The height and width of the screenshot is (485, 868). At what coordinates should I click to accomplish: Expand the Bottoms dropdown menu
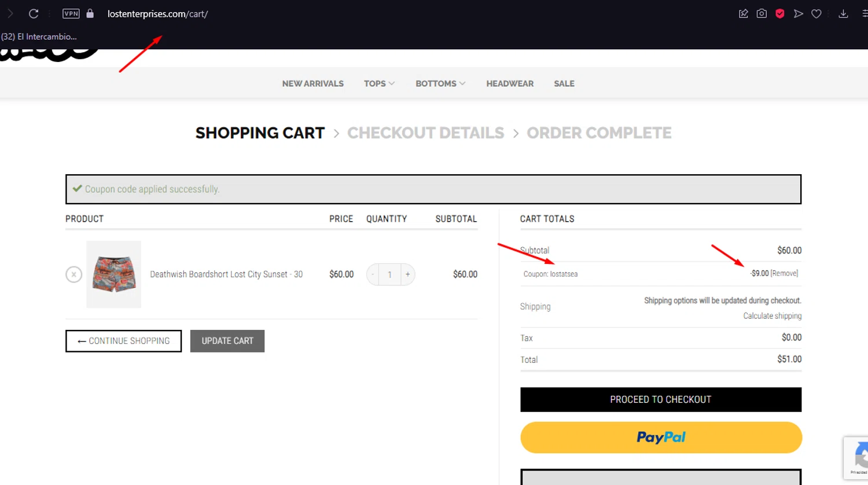tap(440, 83)
